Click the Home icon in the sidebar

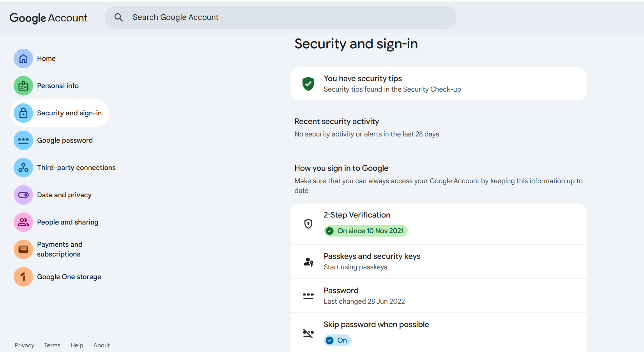tap(23, 58)
